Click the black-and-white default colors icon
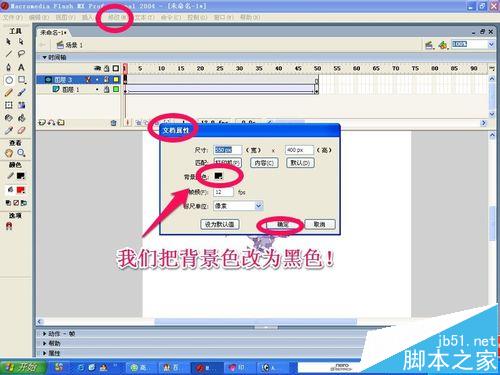This screenshot has width=500, height=375. (x=8, y=203)
